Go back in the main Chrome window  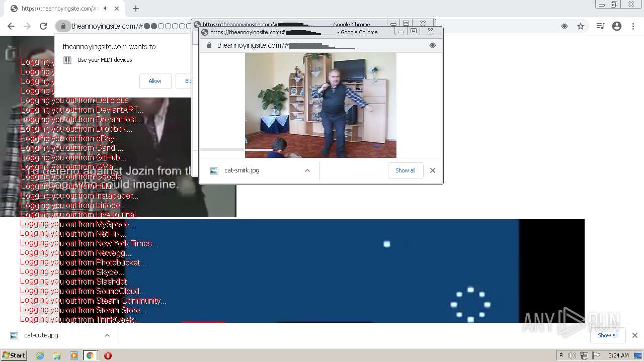(x=11, y=26)
